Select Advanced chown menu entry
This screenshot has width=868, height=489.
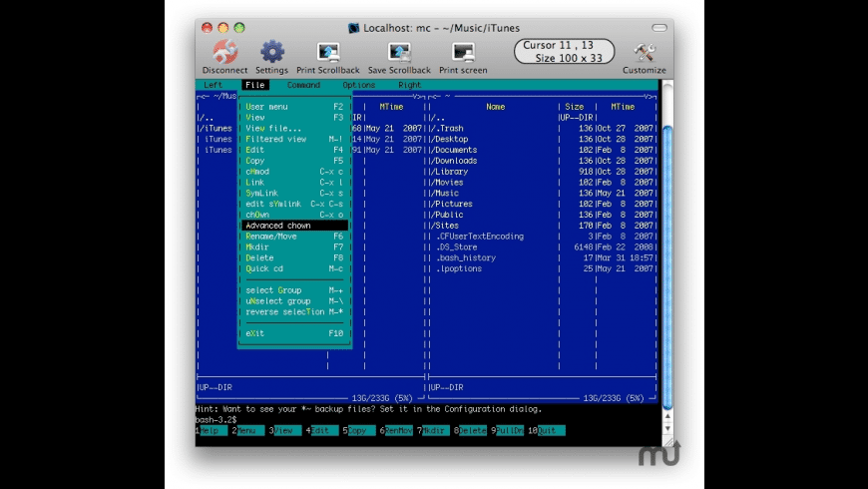[294, 226]
